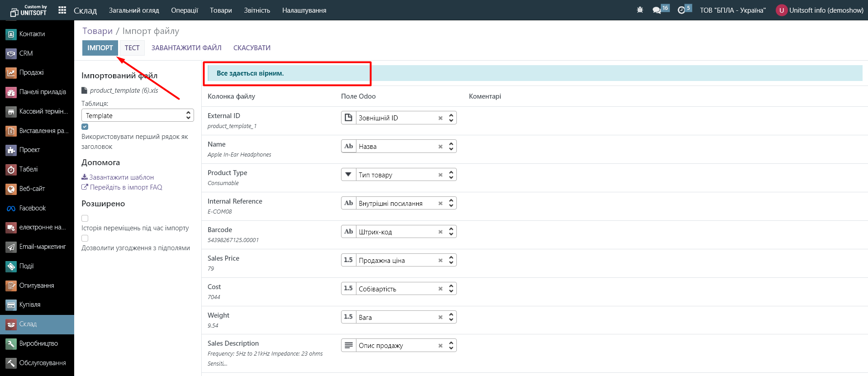Screen dimensions: 868x376
Task: Open the apps grid menu icon
Action: tap(62, 10)
